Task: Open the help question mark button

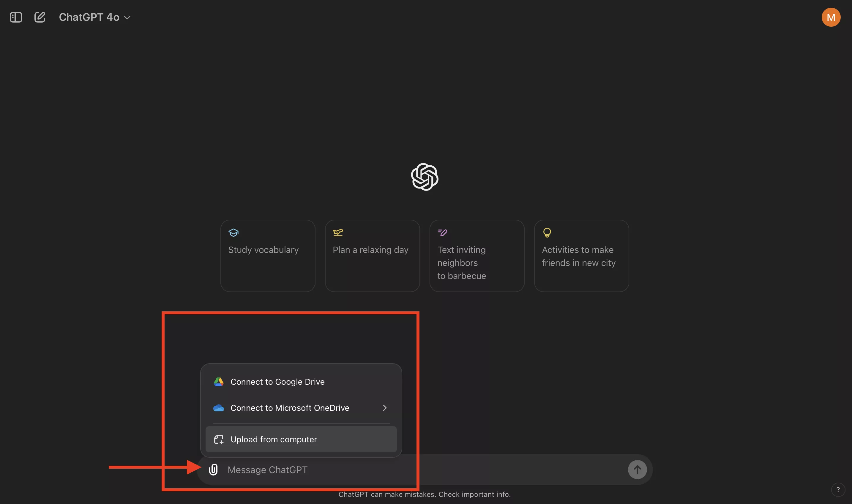Action: point(838,489)
